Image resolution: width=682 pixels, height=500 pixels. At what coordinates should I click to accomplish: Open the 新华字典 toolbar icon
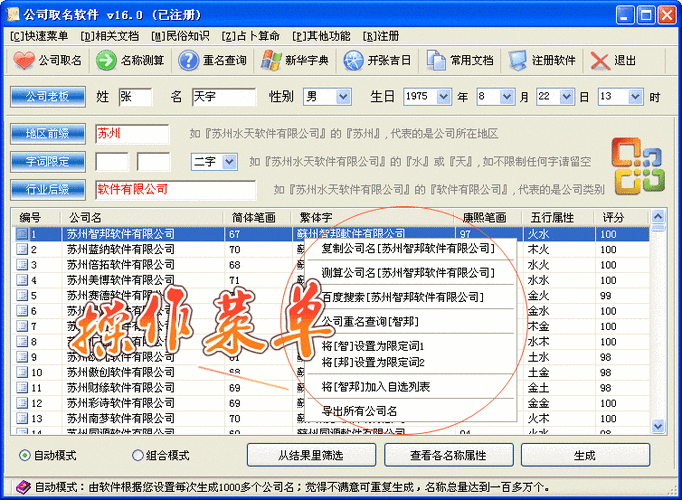click(x=271, y=60)
